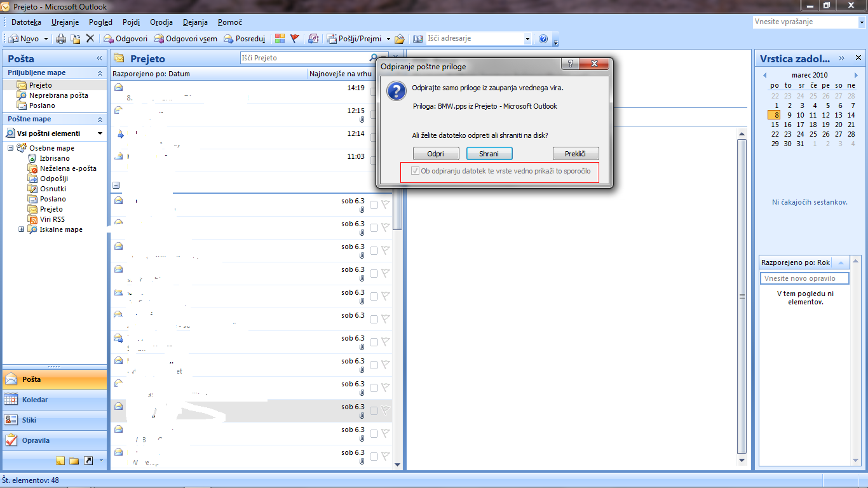This screenshot has height=488, width=868.
Task: Click the flag in the highlighted grey message row
Action: (x=385, y=410)
